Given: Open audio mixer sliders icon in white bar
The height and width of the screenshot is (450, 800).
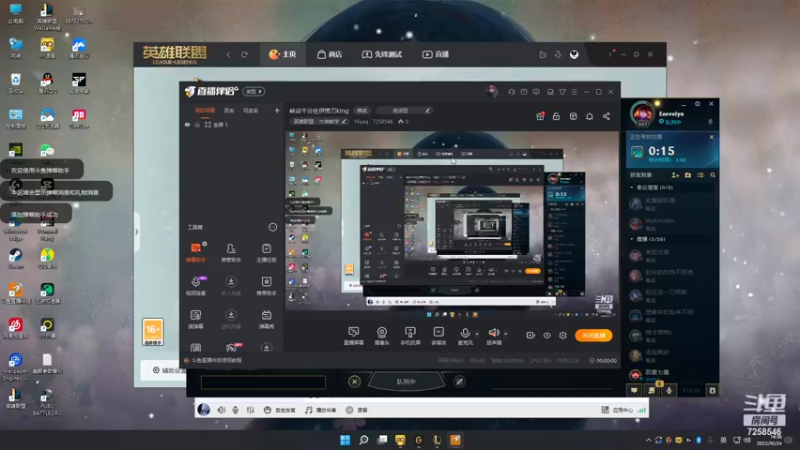Looking at the screenshot, I should coord(250,410).
